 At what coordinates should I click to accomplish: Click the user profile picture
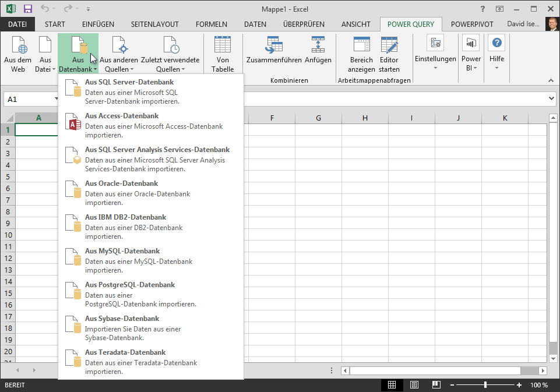pyautogui.click(x=552, y=24)
